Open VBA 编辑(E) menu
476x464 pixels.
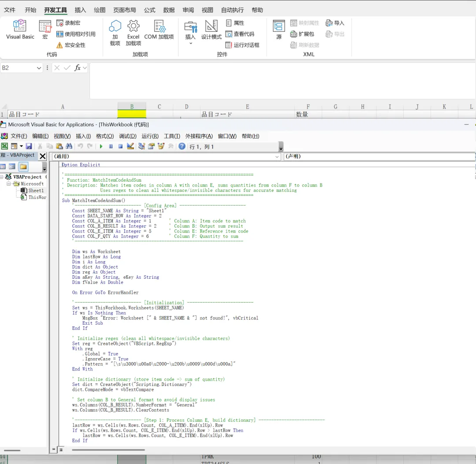click(41, 136)
